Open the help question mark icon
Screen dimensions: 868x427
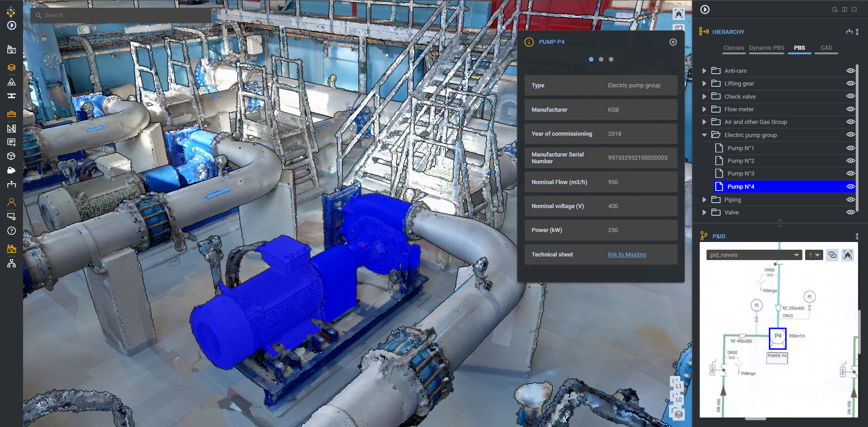[x=11, y=231]
